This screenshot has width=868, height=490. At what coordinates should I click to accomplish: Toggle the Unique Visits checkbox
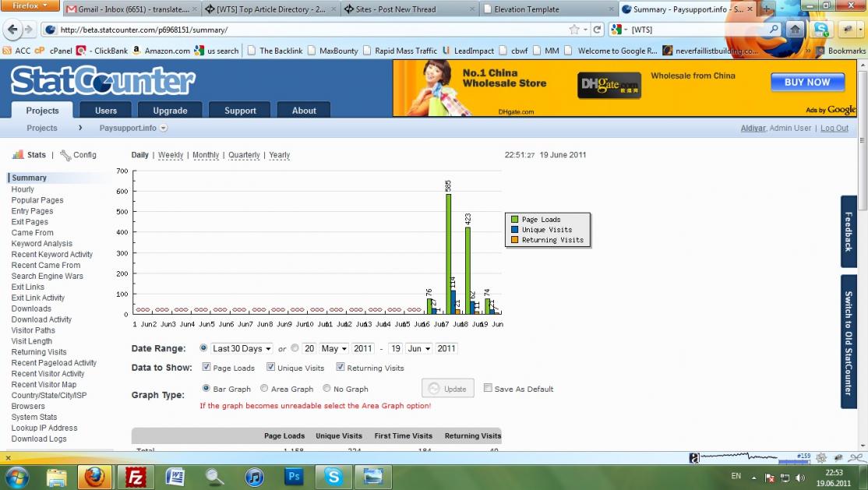(270, 367)
